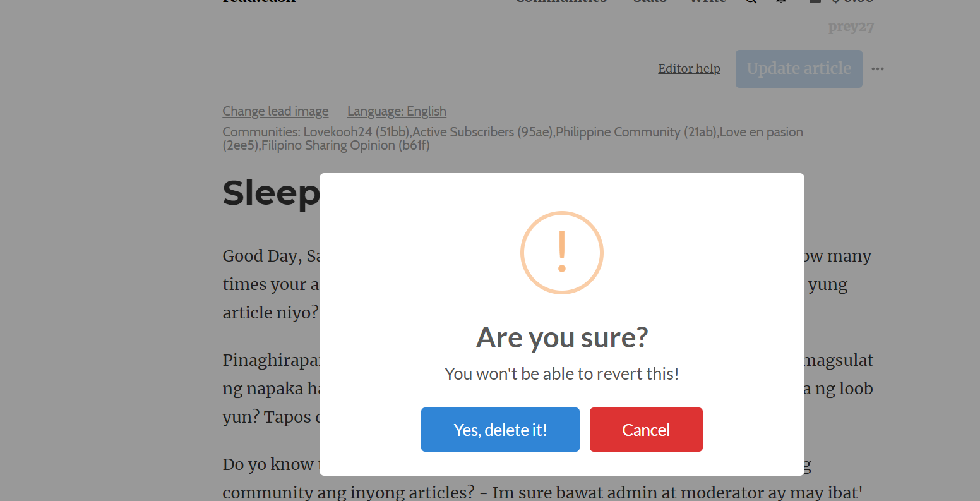Click the "You won't be able to revert this!" message
Screen dimensions: 980x501
pos(562,374)
